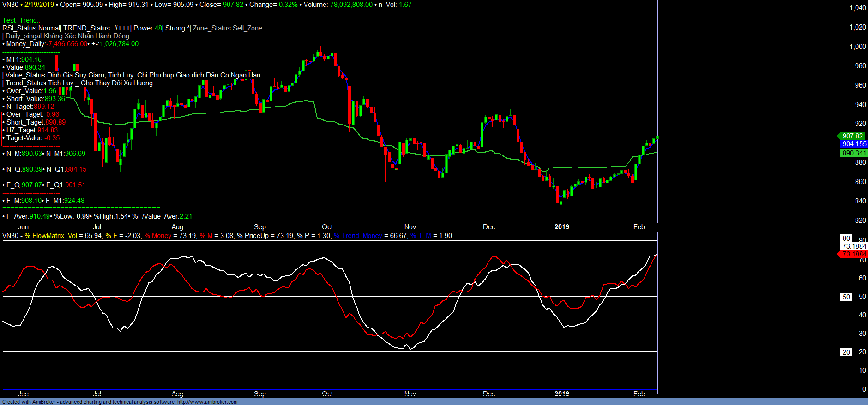Viewport: 868px width, 405px height.
Task: Click the amibroker.com link in the footer
Action: [x=207, y=402]
